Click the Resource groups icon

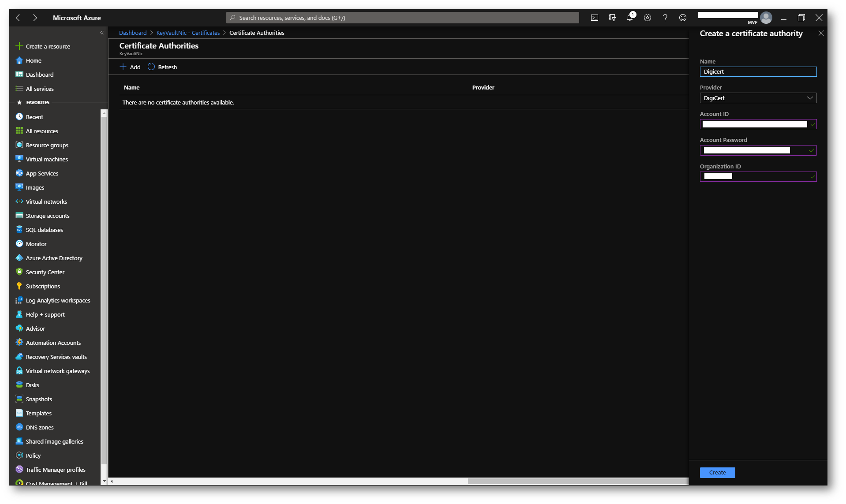click(x=19, y=145)
